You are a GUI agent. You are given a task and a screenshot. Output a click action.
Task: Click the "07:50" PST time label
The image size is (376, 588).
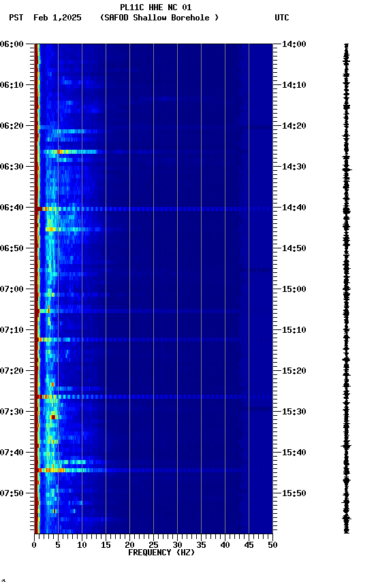tap(12, 493)
